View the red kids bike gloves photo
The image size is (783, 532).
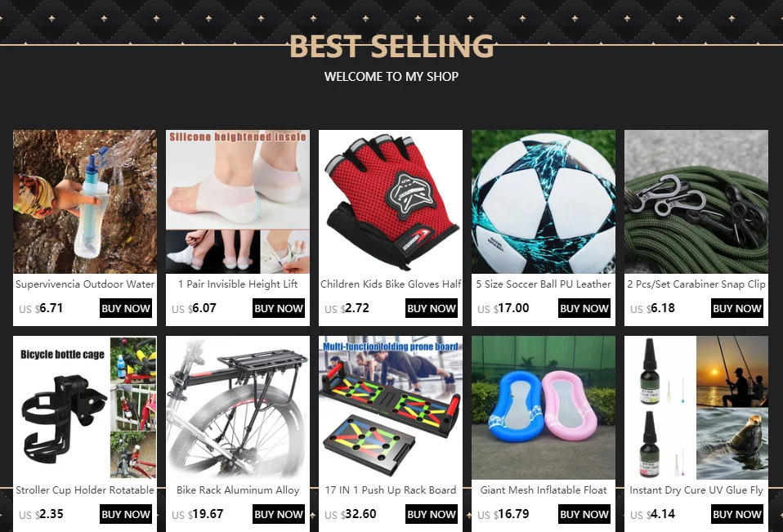coord(391,202)
